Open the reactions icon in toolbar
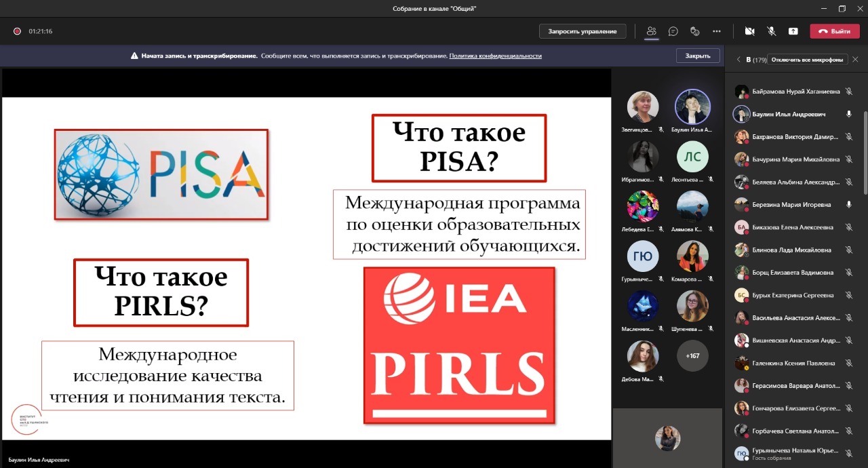Viewport: 868px width, 468px height. coord(694,31)
